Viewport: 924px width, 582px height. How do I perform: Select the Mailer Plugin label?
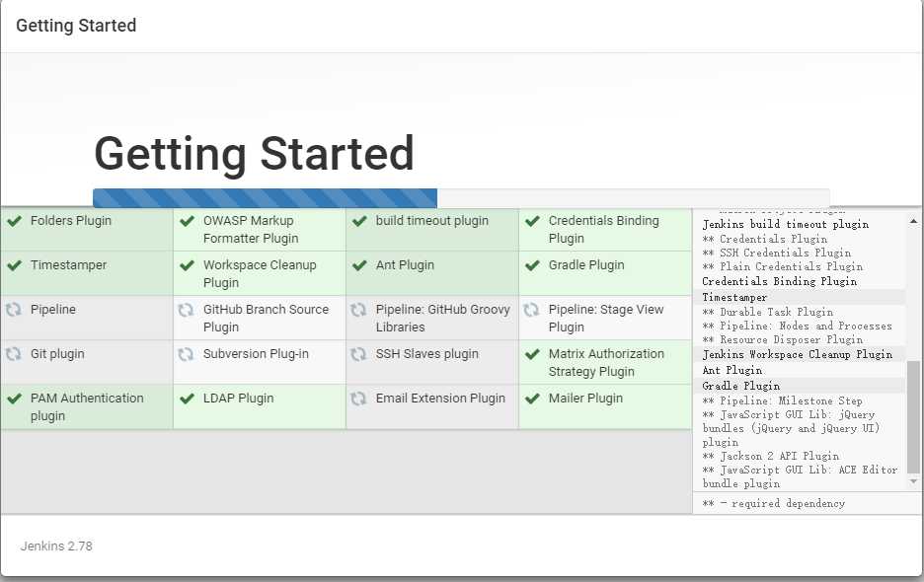pyautogui.click(x=585, y=399)
